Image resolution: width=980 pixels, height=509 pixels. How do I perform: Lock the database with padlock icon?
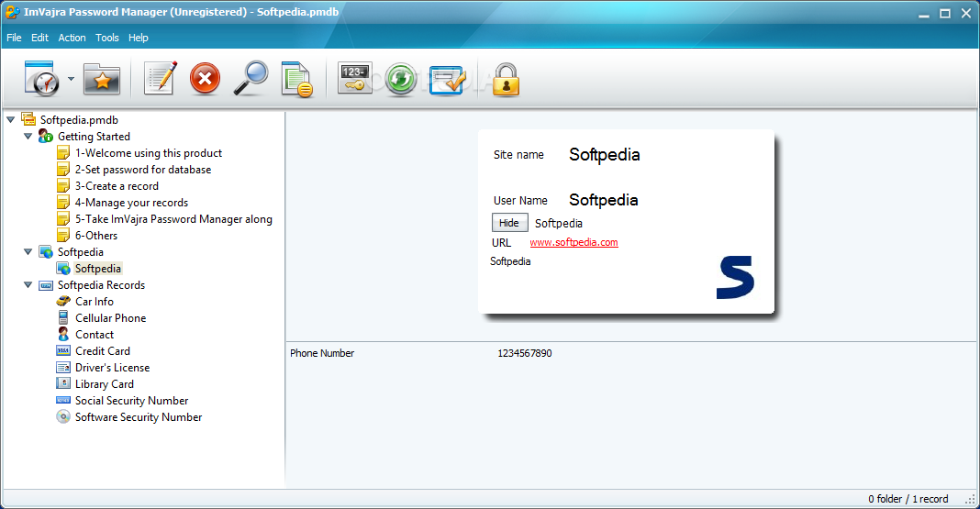pos(507,79)
